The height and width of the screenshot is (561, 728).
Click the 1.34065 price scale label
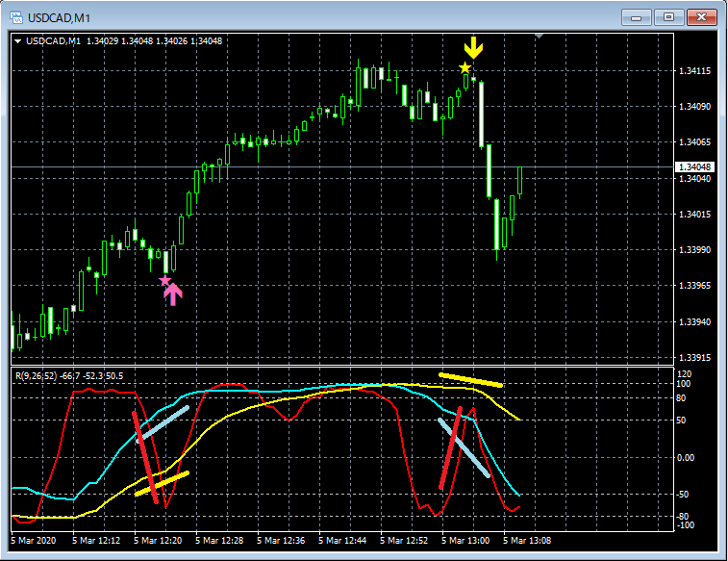694,142
